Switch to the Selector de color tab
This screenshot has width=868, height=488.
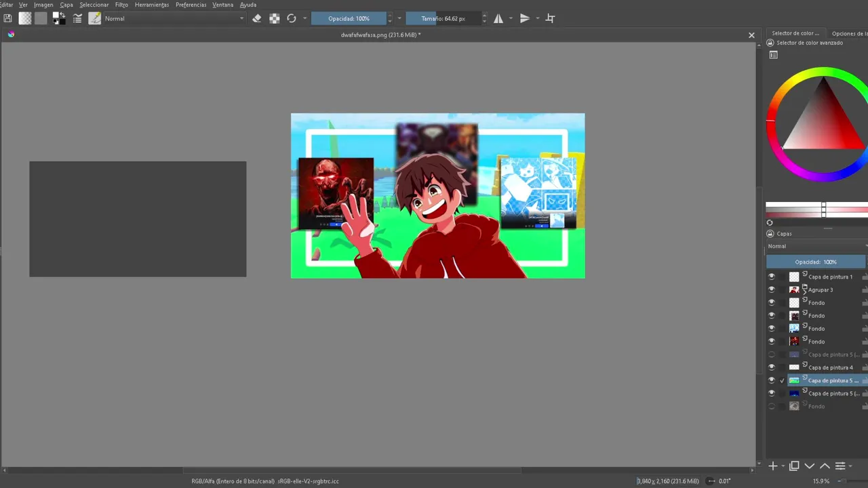(795, 33)
